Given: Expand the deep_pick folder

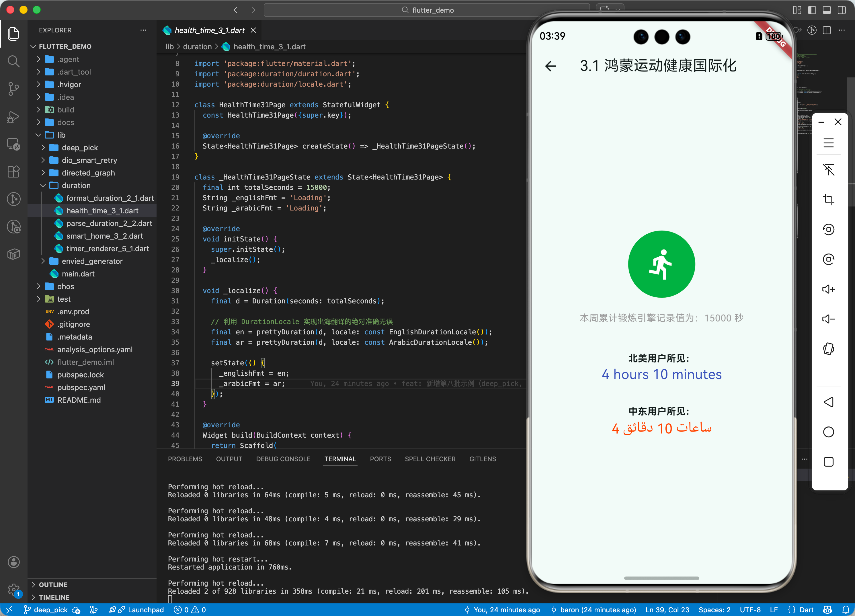Looking at the screenshot, I should click(79, 147).
